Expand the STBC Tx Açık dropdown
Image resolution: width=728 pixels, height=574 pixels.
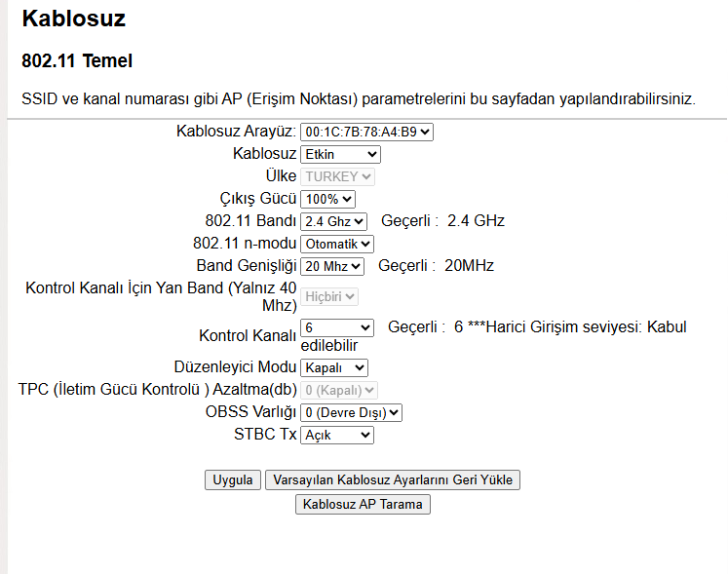tap(336, 435)
